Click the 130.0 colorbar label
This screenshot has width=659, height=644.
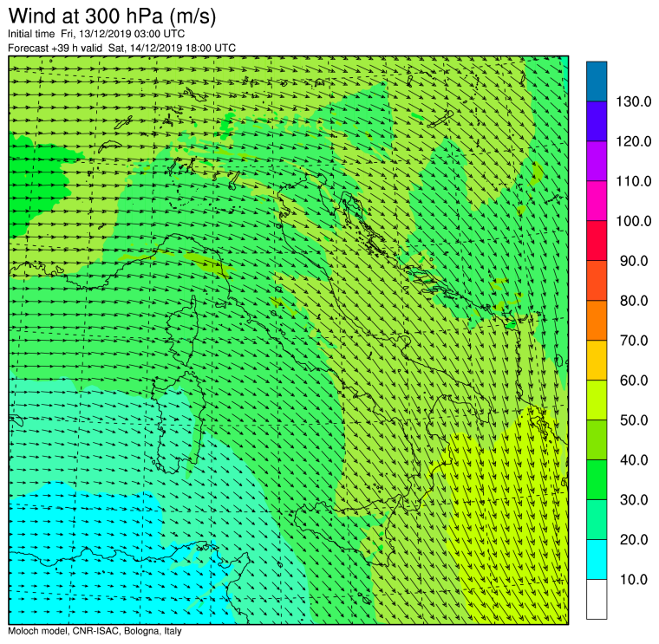coord(633,101)
